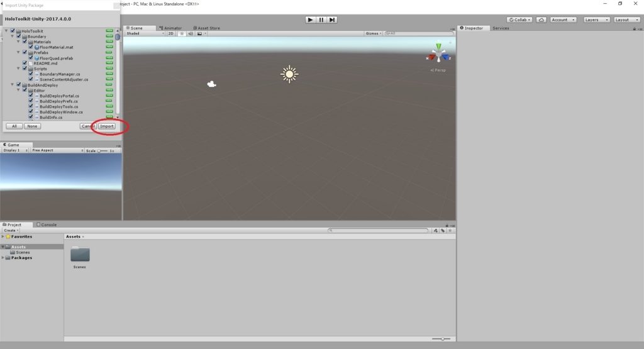Click the All button in the import dialog
The width and height of the screenshot is (644, 349).
(14, 126)
